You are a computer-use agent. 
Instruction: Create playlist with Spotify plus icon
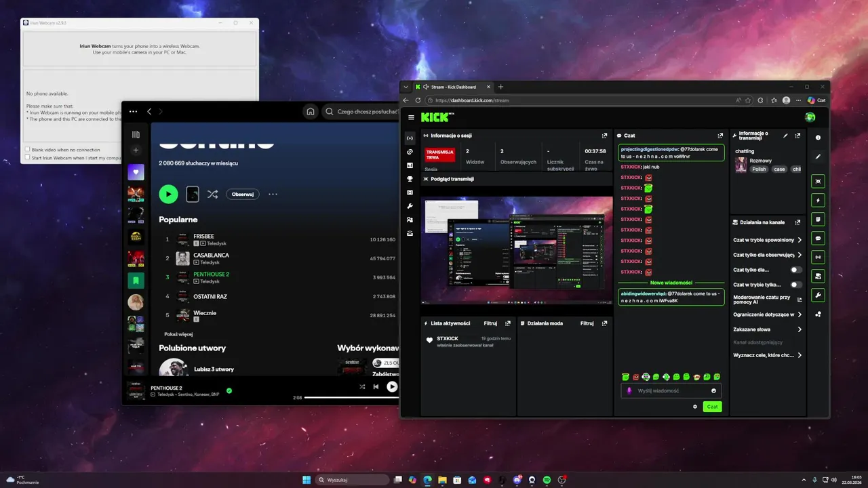pos(136,150)
